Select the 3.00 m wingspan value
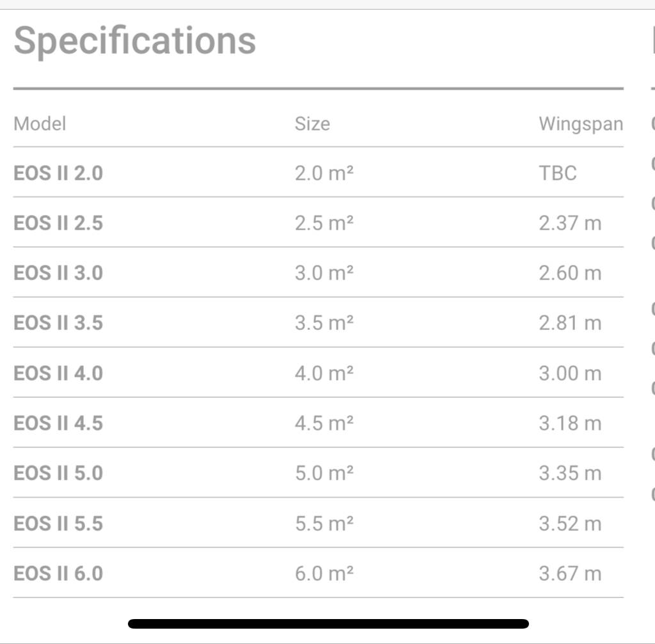 (570, 373)
